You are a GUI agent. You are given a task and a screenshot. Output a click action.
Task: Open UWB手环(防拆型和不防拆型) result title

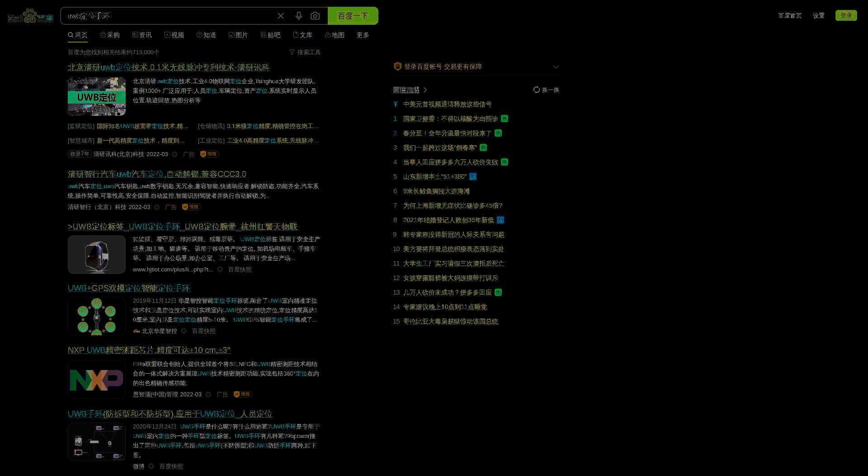[170, 414]
